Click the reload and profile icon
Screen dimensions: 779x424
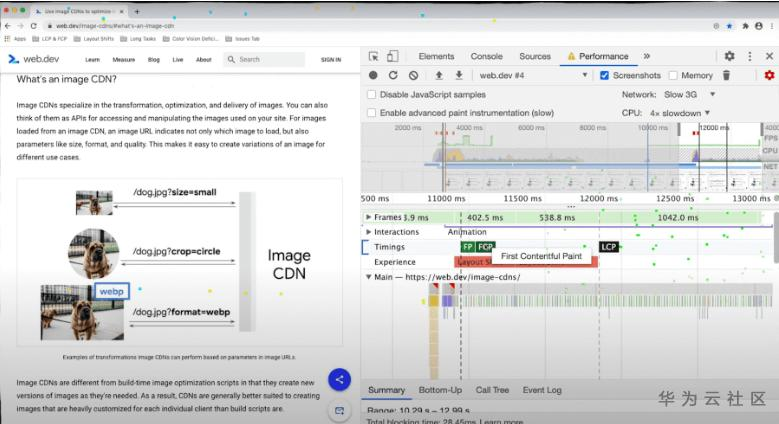pyautogui.click(x=393, y=75)
